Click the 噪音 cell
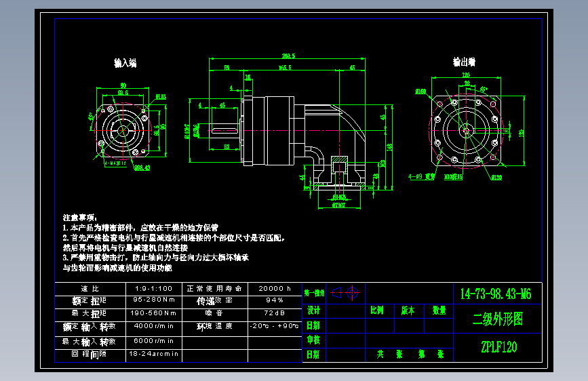The height and width of the screenshot is (381, 588). pos(214,314)
